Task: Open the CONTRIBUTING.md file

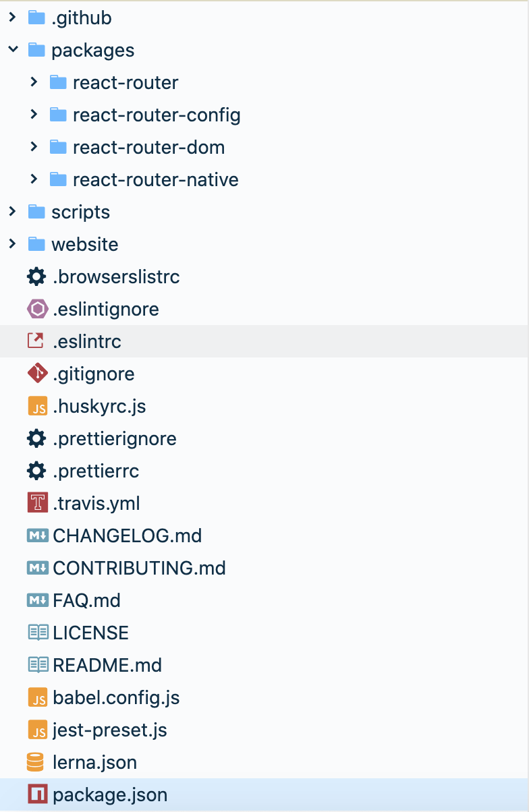Action: click(x=264, y=568)
